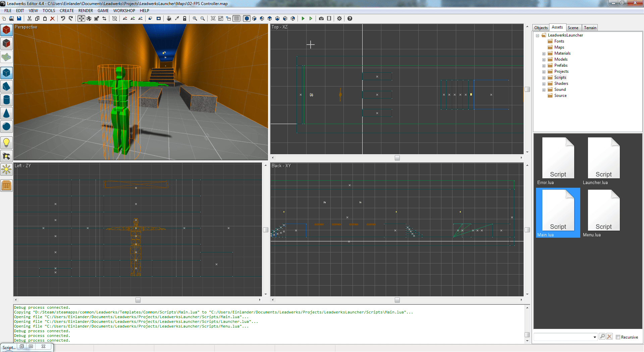This screenshot has width=644, height=352.
Task: Add a point light with the bulb icon
Action: point(6,142)
